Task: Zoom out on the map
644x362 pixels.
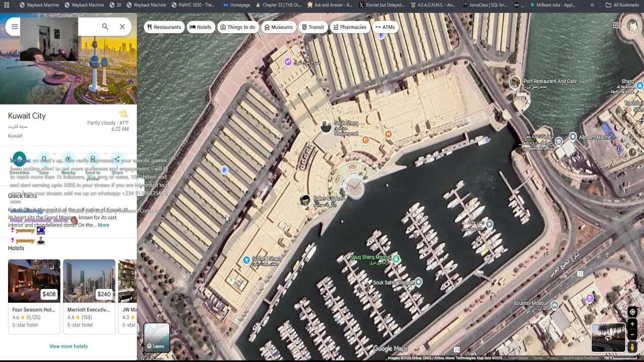Action: (632, 335)
